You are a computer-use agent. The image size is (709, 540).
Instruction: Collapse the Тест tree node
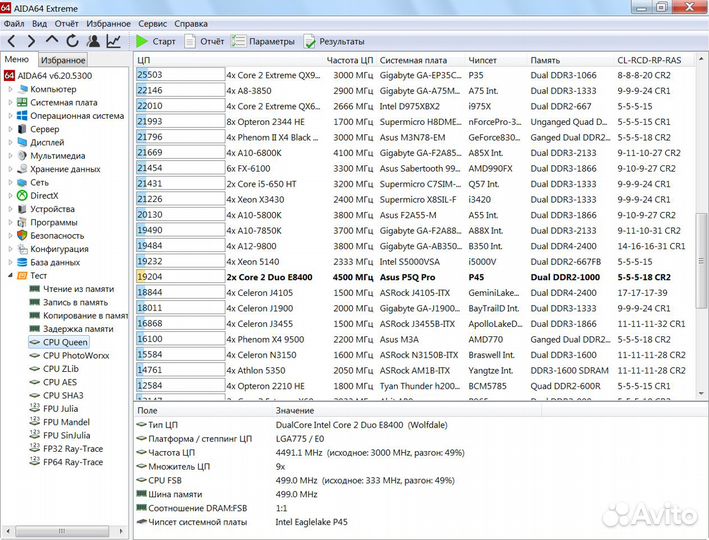point(10,275)
